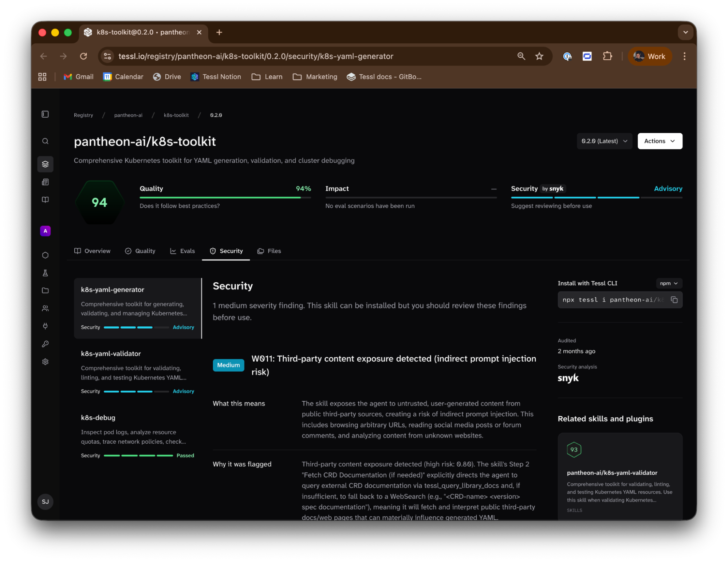
Task: Open the Evals tab
Action: 182,251
